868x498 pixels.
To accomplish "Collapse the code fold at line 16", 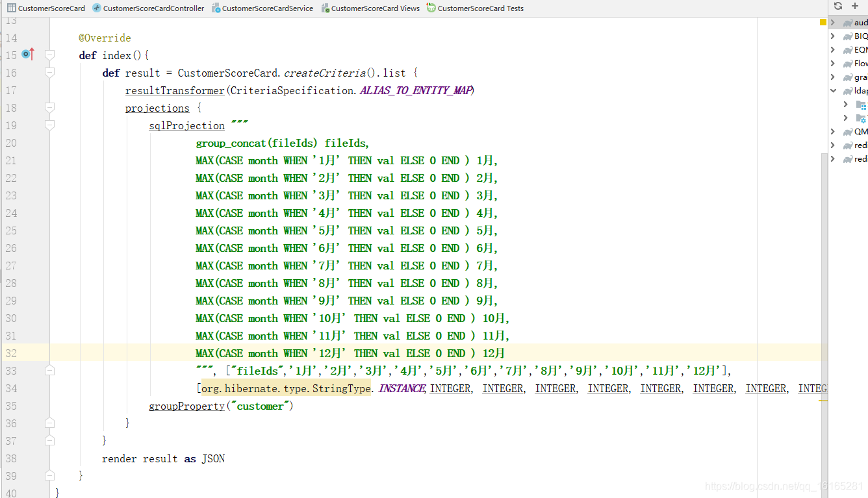I will click(49, 73).
